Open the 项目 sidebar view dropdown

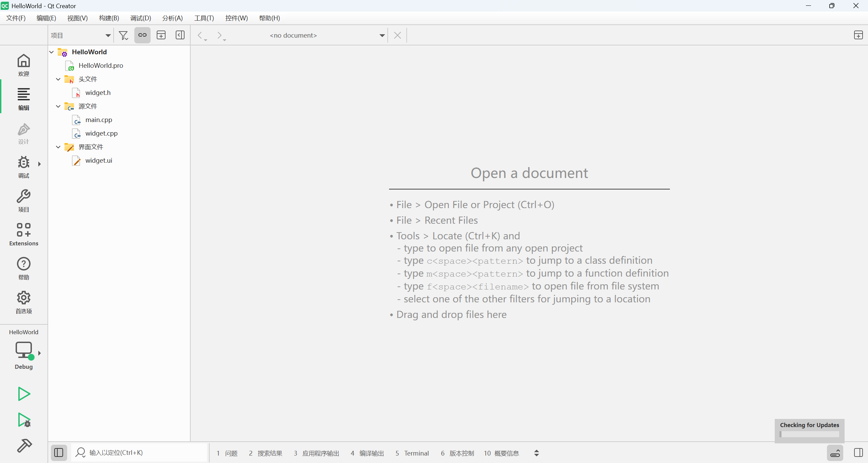point(81,35)
